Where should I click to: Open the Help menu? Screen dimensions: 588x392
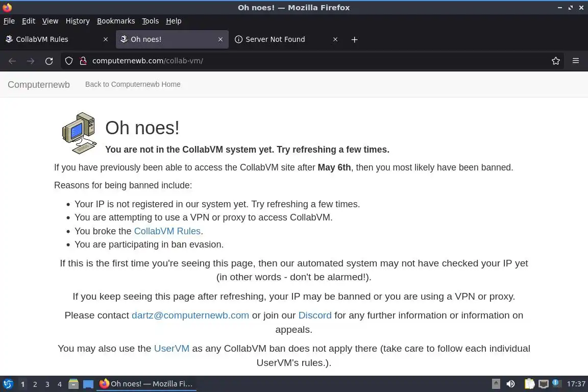point(174,21)
